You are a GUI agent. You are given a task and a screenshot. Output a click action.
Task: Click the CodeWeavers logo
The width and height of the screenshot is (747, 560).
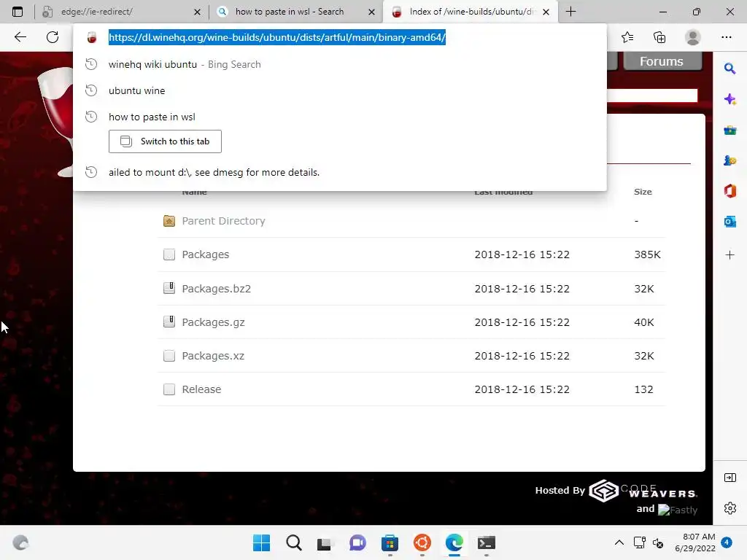[x=643, y=491]
